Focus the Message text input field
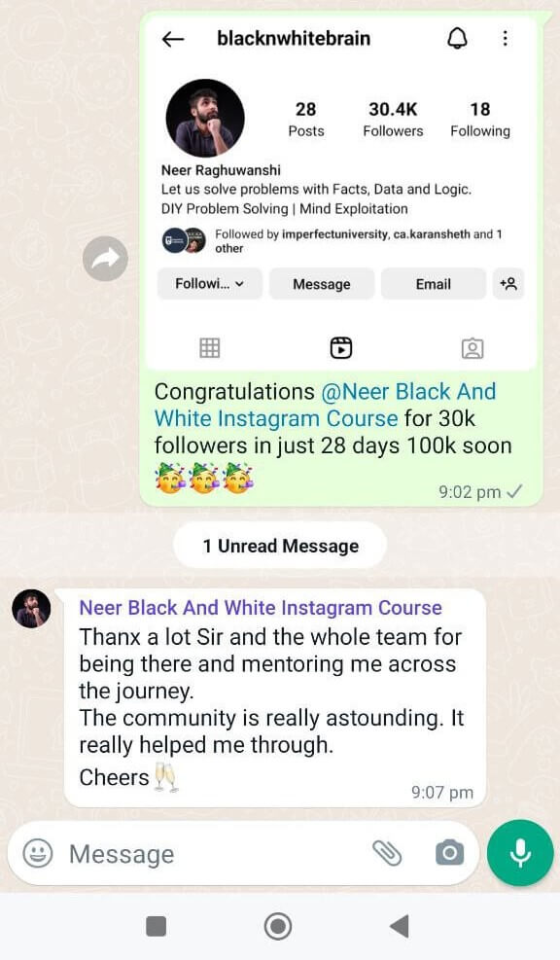 214,853
